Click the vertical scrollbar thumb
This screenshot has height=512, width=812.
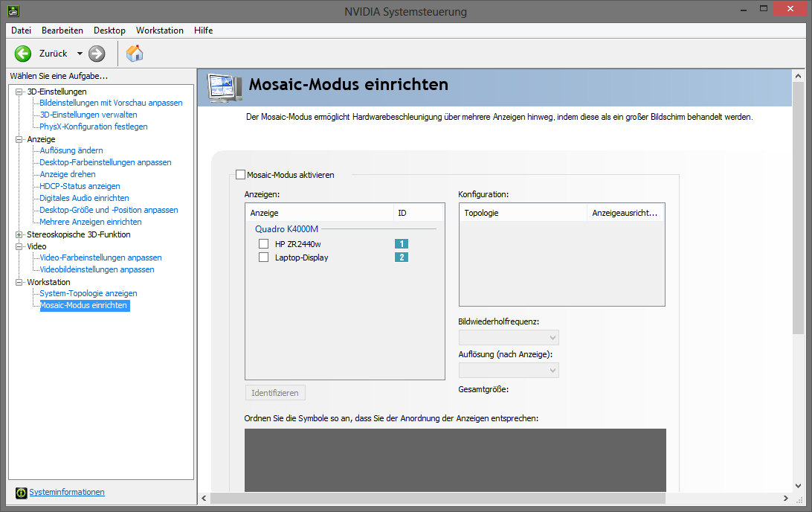click(798, 208)
